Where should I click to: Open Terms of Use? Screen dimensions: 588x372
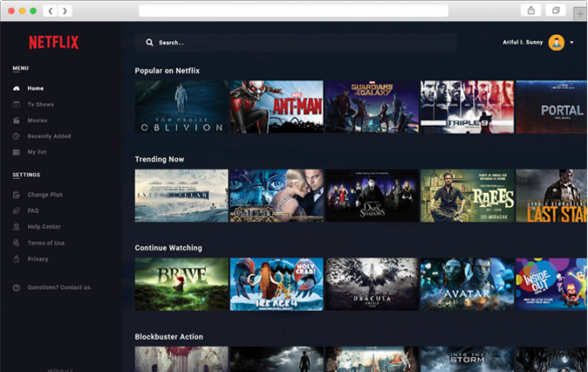coord(45,243)
